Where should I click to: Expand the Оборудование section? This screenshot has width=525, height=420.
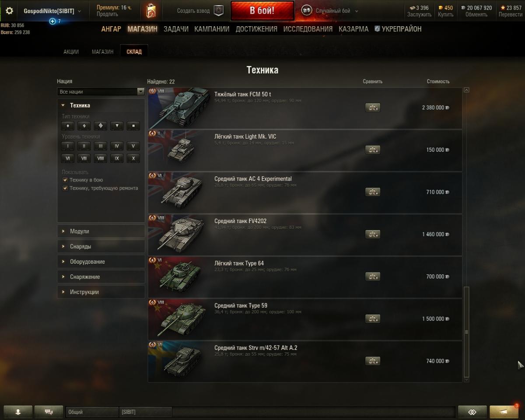(x=101, y=262)
